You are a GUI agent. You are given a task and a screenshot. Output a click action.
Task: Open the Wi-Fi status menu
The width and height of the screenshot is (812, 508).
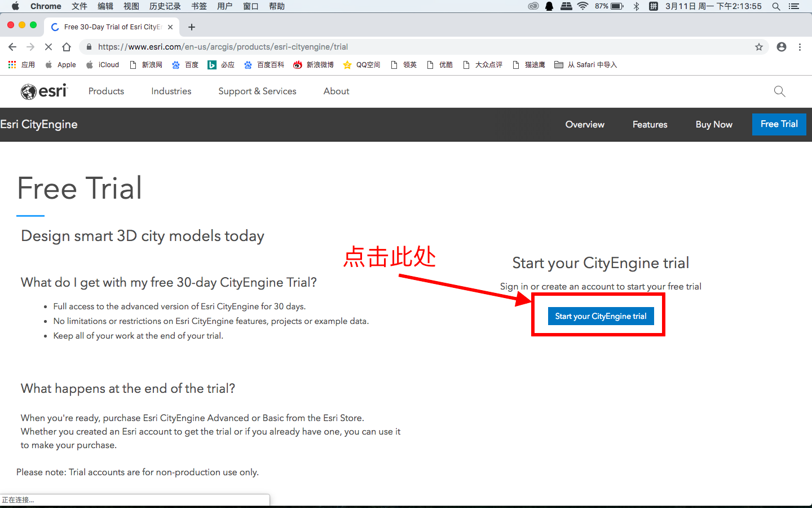point(583,6)
